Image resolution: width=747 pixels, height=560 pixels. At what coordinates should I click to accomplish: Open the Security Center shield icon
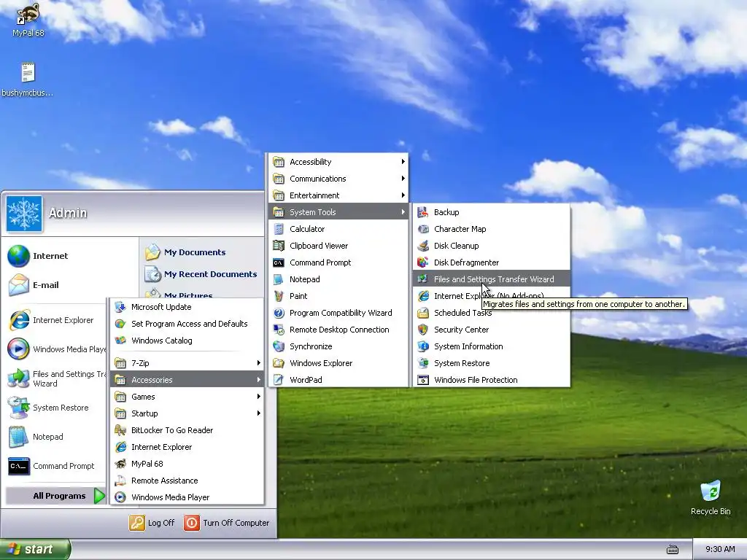click(x=423, y=330)
